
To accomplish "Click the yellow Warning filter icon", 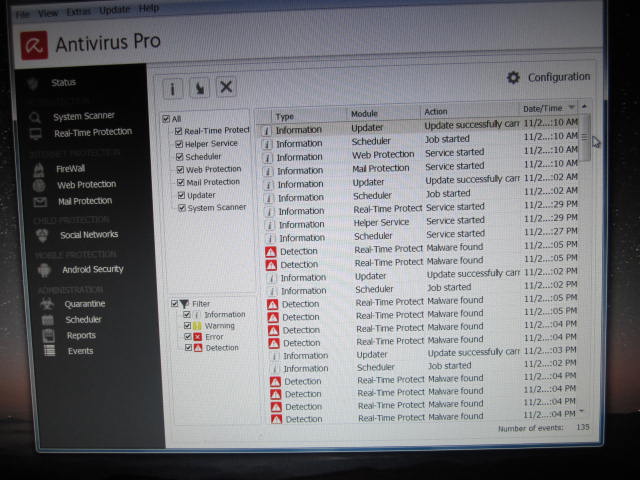I will tap(197, 326).
